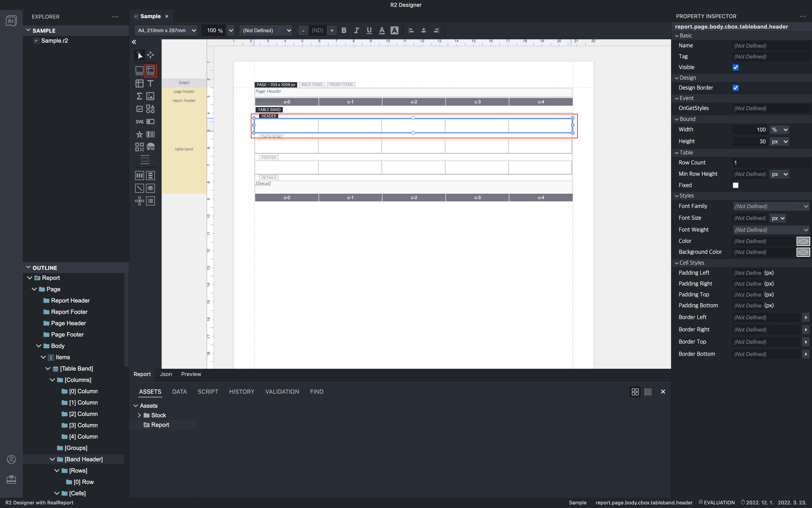Select the table band tool
Image resolution: width=812 pixels, height=508 pixels.
pos(151,70)
